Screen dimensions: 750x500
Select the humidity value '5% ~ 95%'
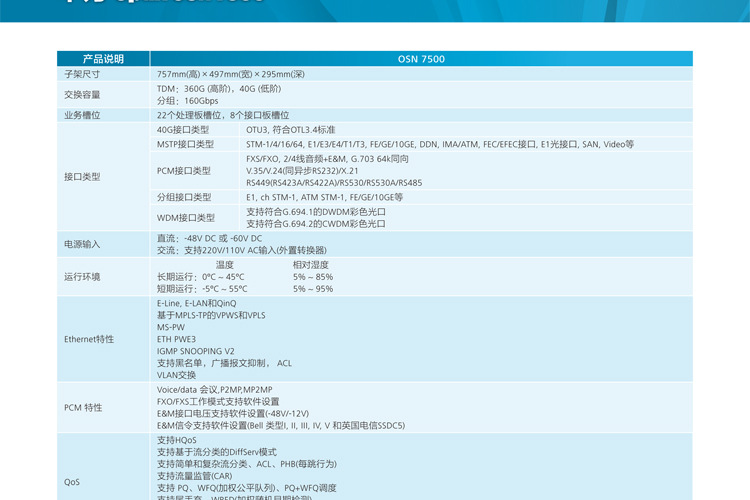[x=313, y=289]
